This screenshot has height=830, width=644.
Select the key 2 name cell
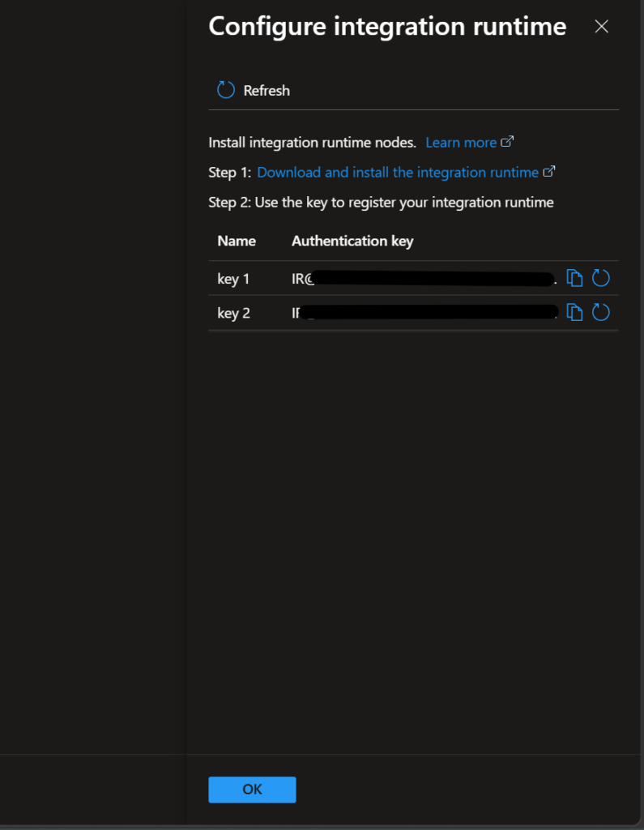(x=233, y=313)
